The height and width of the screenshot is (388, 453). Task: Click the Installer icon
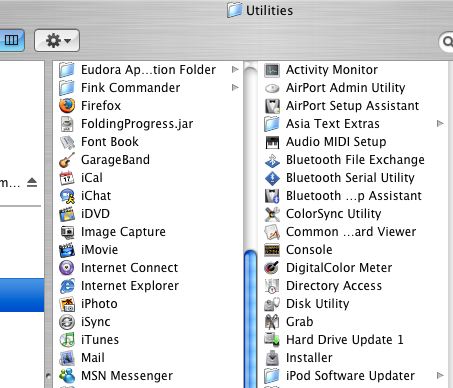click(272, 358)
